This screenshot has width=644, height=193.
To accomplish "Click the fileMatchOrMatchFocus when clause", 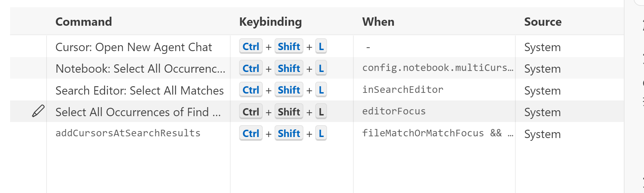I will (432, 133).
